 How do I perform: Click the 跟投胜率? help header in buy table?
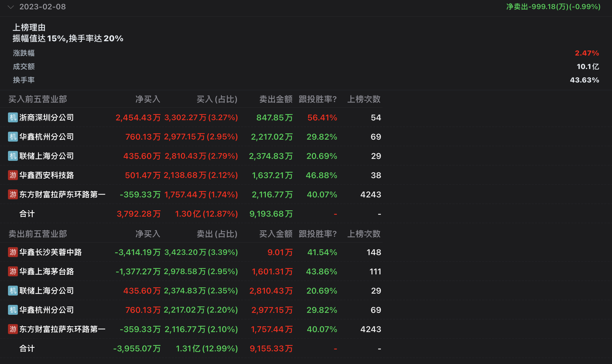coord(318,99)
